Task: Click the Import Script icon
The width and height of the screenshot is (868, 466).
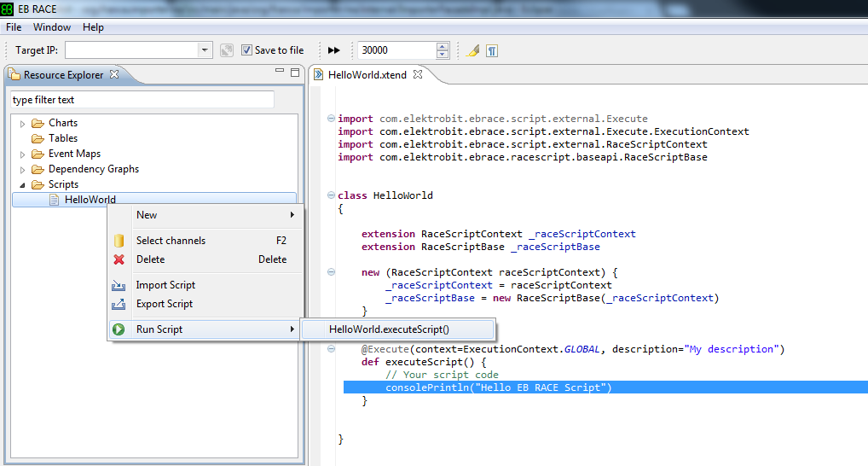Action: (x=119, y=285)
